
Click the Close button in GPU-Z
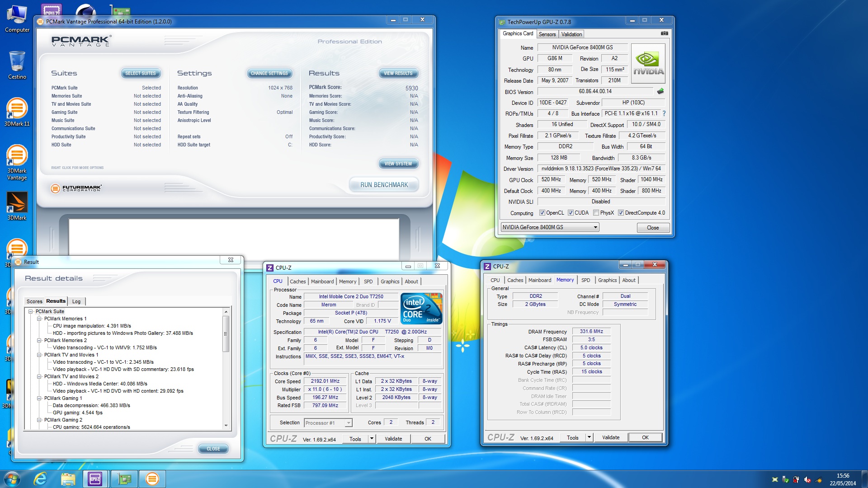653,228
